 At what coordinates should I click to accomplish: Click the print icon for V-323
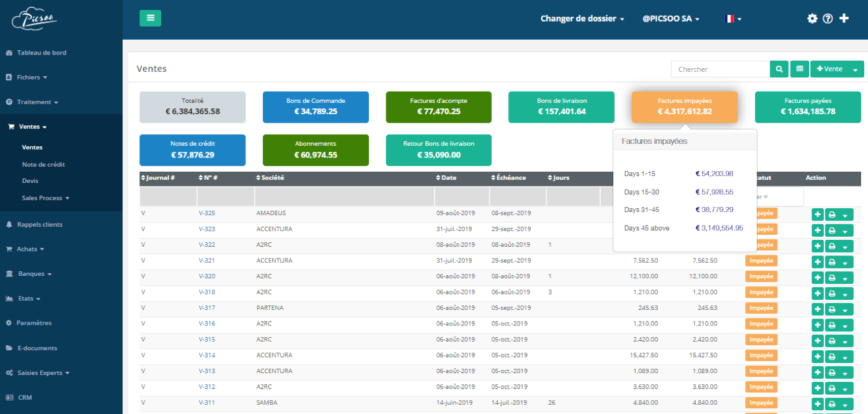832,231
